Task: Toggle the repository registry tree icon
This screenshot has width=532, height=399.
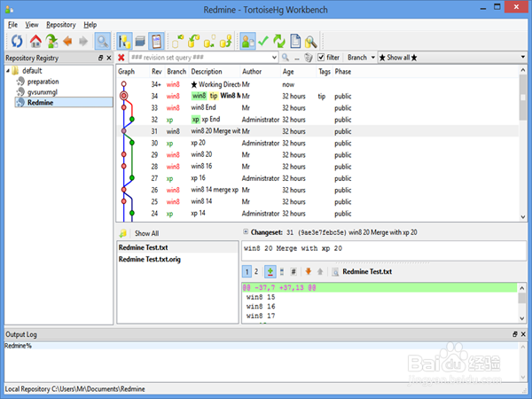Action: pos(124,42)
